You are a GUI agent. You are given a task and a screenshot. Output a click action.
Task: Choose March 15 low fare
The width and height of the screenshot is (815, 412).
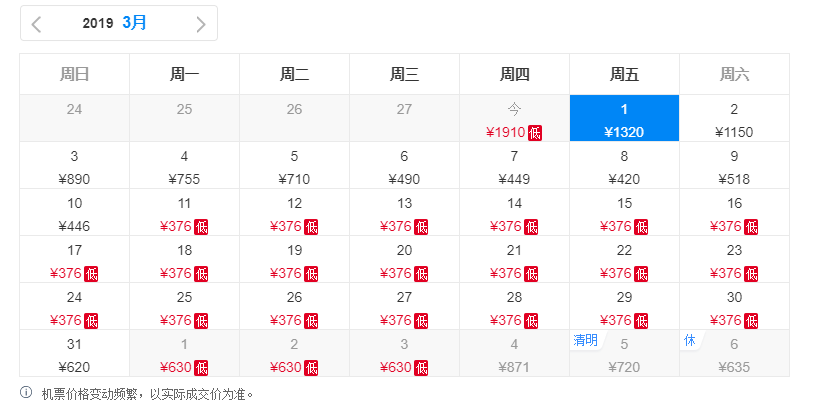pyautogui.click(x=624, y=212)
